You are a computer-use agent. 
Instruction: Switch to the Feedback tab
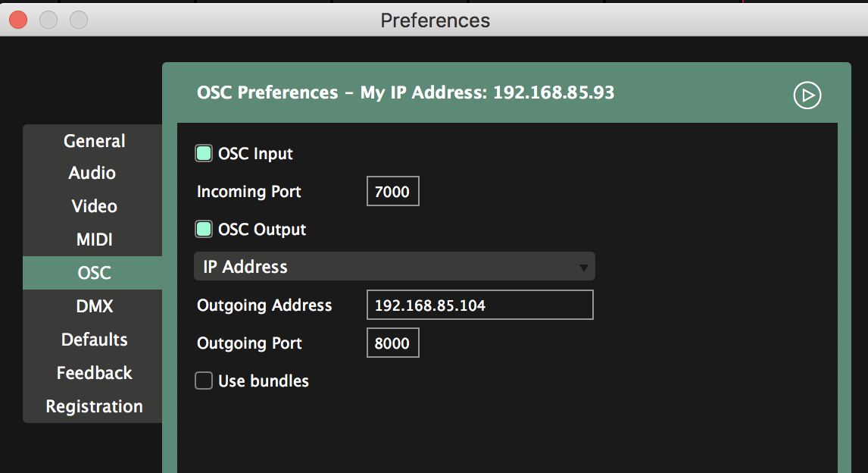pos(94,373)
